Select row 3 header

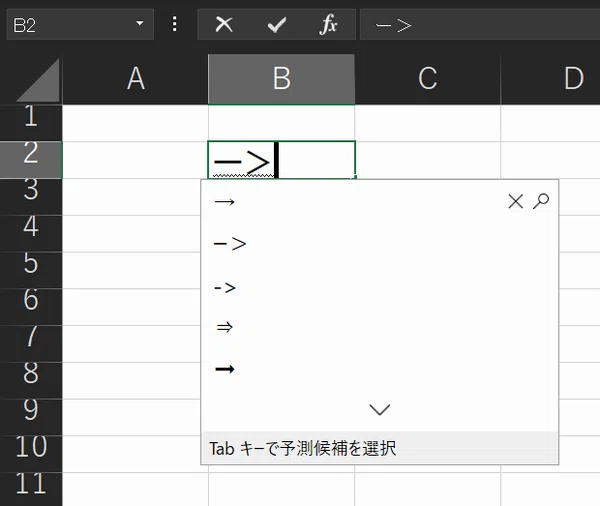pos(31,197)
